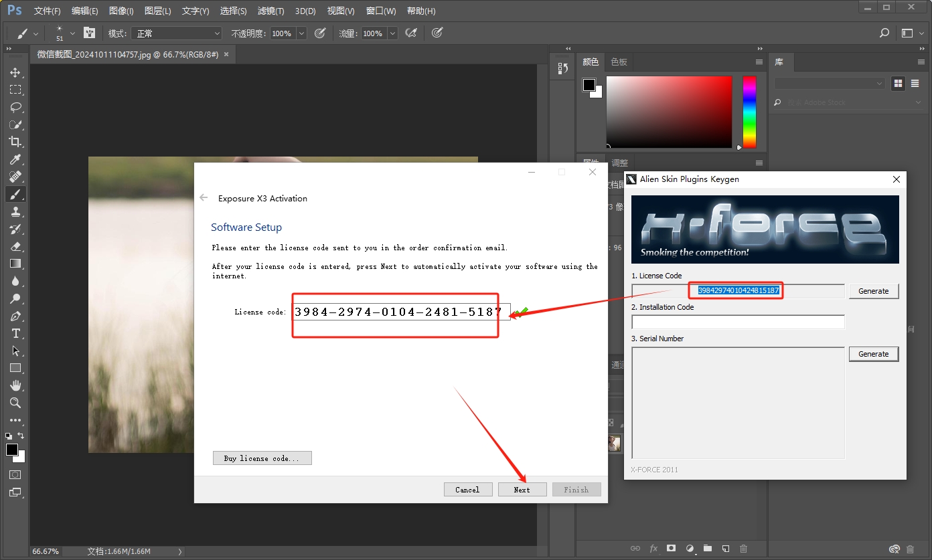Screen dimensions: 932x560
Task: Select the Blur tool
Action: click(15, 281)
